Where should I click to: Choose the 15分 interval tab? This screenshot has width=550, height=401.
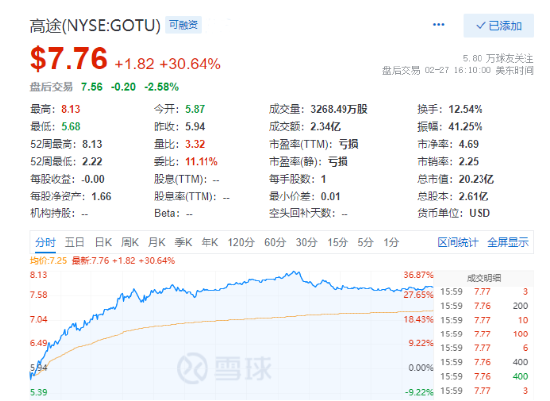pos(337,242)
